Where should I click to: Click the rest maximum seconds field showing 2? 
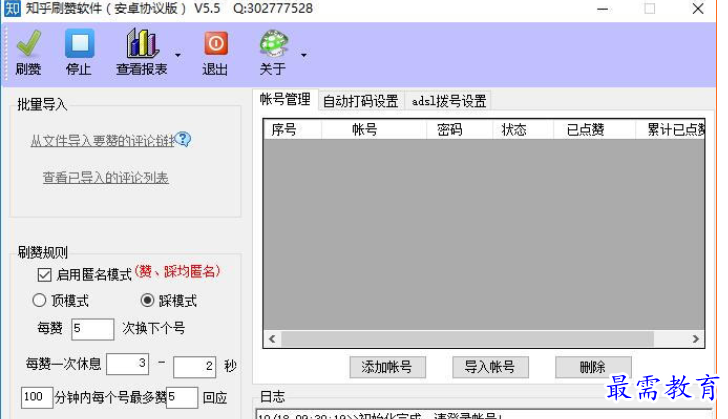(x=195, y=367)
